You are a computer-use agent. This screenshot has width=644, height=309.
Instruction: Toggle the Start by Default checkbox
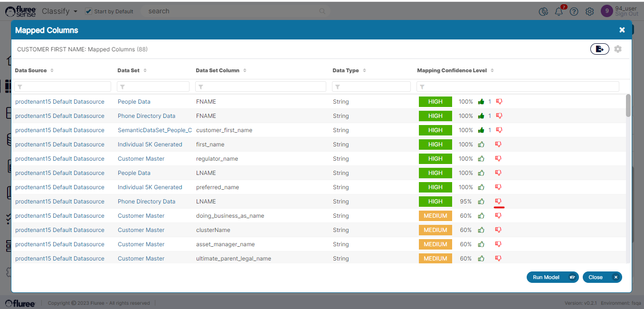[x=88, y=11]
